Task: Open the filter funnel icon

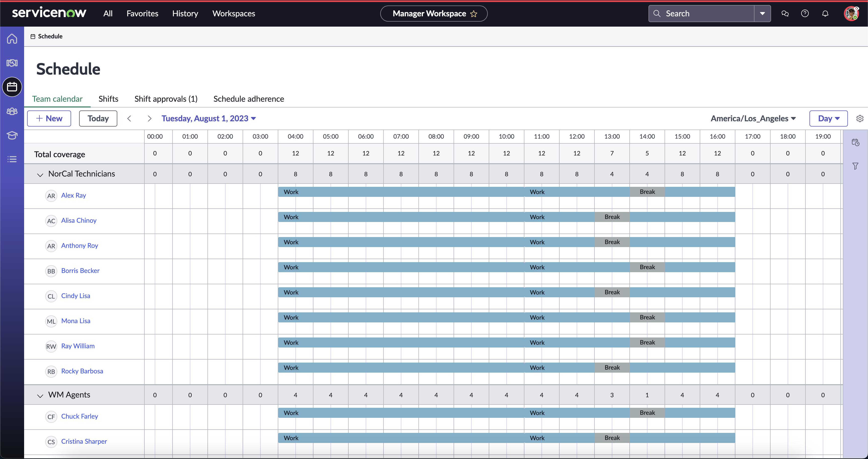Action: pyautogui.click(x=855, y=166)
